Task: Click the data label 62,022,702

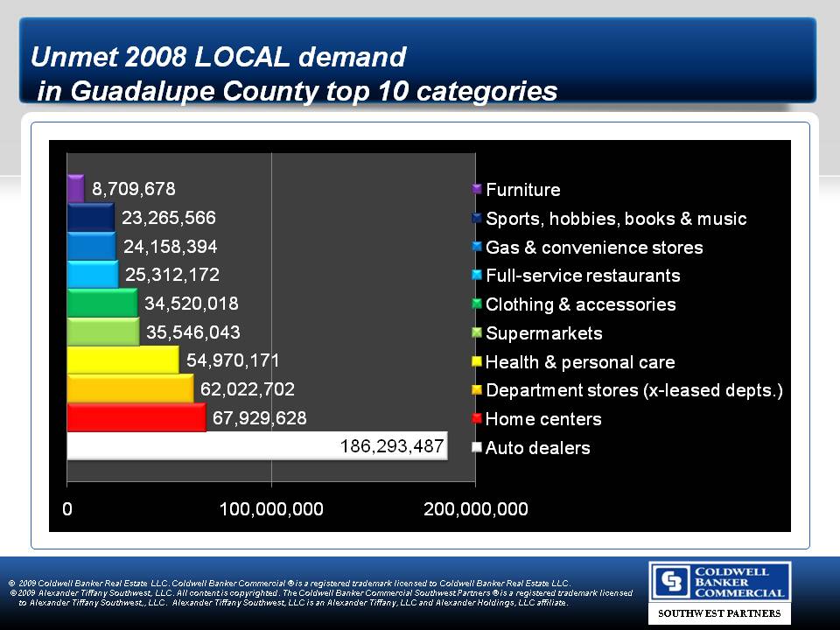Action: (244, 389)
